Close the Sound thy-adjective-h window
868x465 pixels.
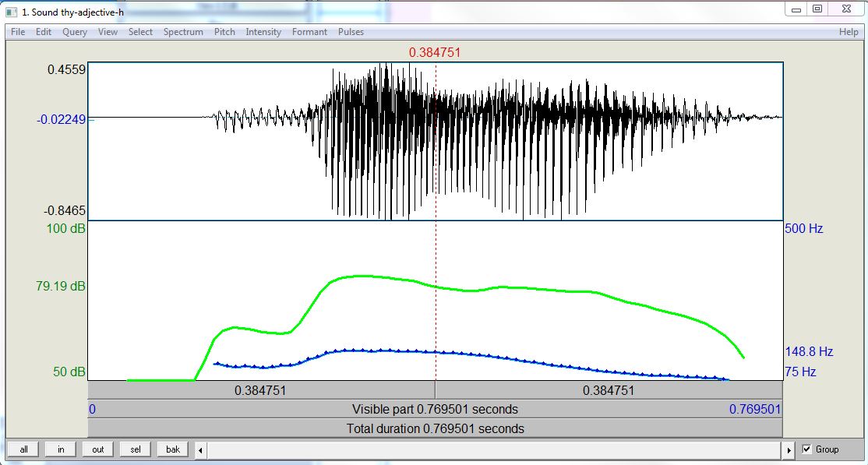(x=846, y=9)
